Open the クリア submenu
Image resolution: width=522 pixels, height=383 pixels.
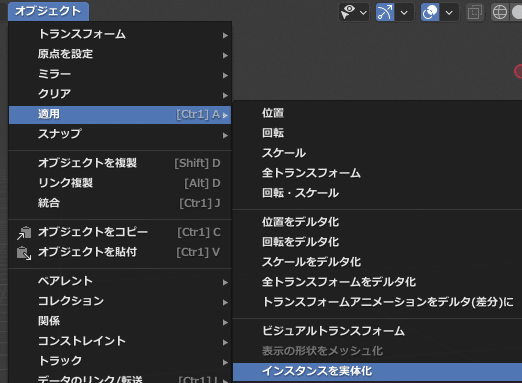coord(120,94)
